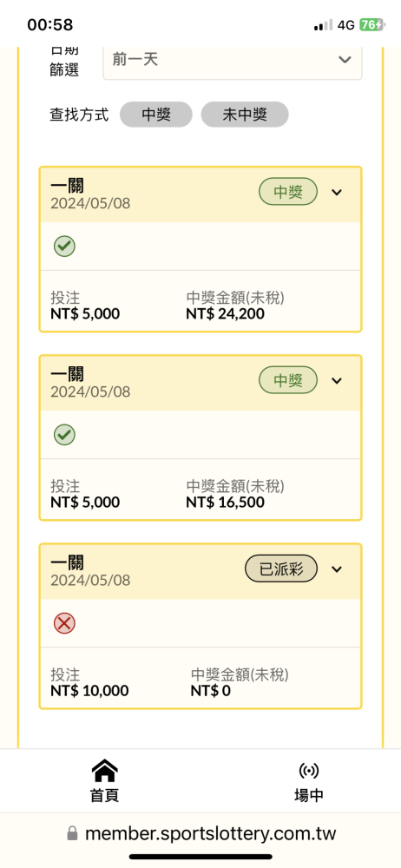
Task: Click 中獎 badge on NT$ 16,500 card
Action: tap(288, 380)
